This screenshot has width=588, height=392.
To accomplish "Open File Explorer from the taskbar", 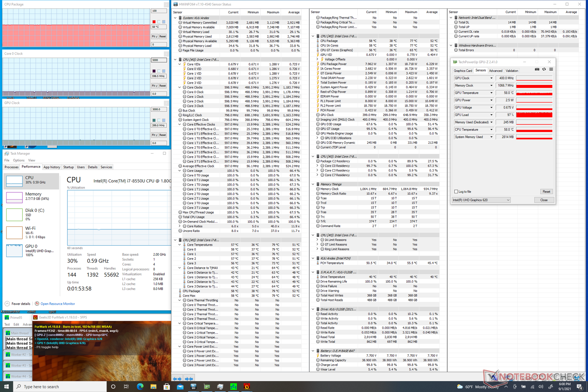I will 154,387.
